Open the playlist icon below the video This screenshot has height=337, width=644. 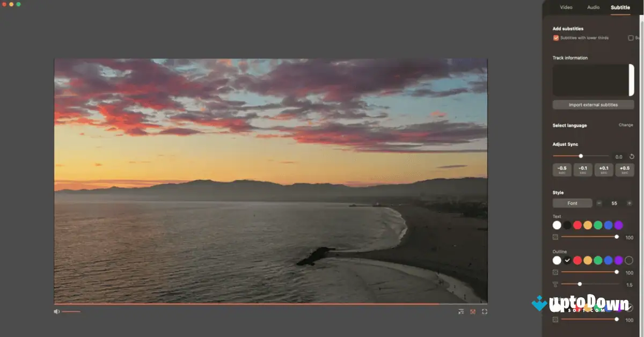click(461, 311)
